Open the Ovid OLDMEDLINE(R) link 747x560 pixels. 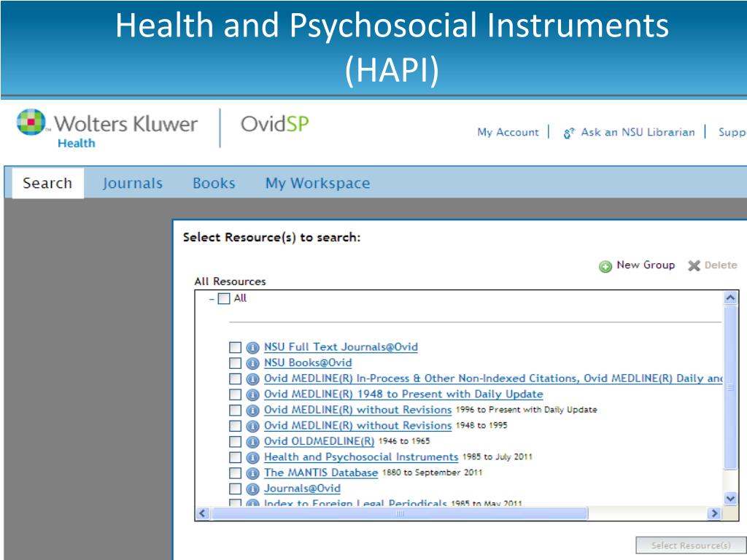pyautogui.click(x=320, y=441)
